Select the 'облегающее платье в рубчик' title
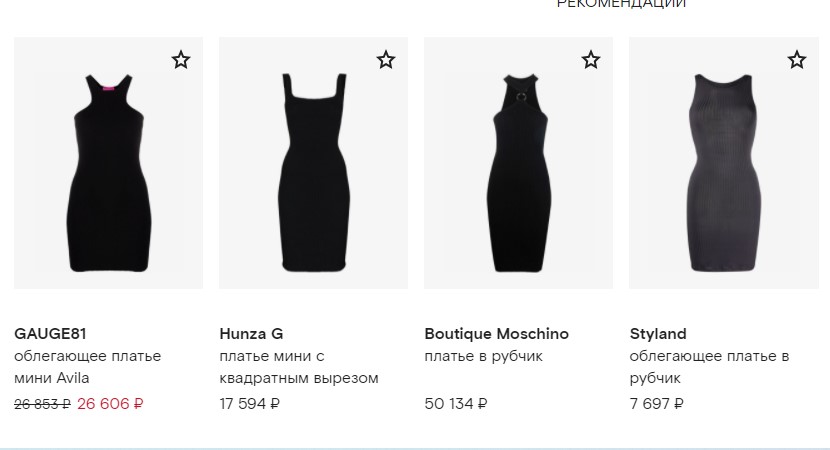This screenshot has width=830, height=450. pos(709,367)
